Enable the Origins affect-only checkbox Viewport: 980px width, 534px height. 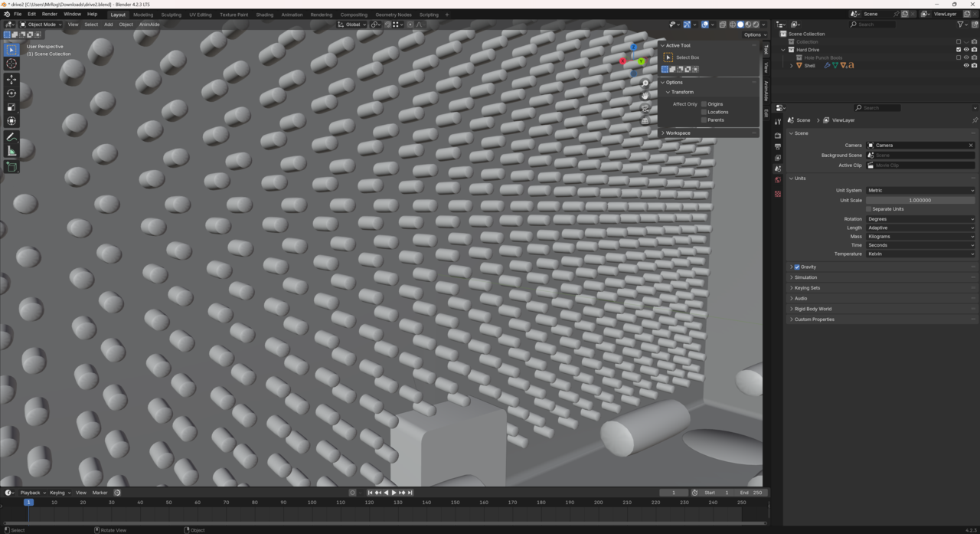pos(704,104)
